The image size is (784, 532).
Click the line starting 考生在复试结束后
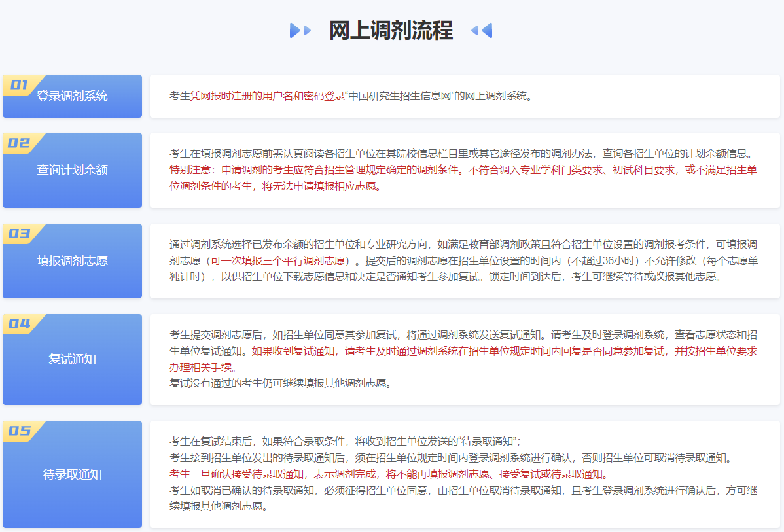pos(345,442)
